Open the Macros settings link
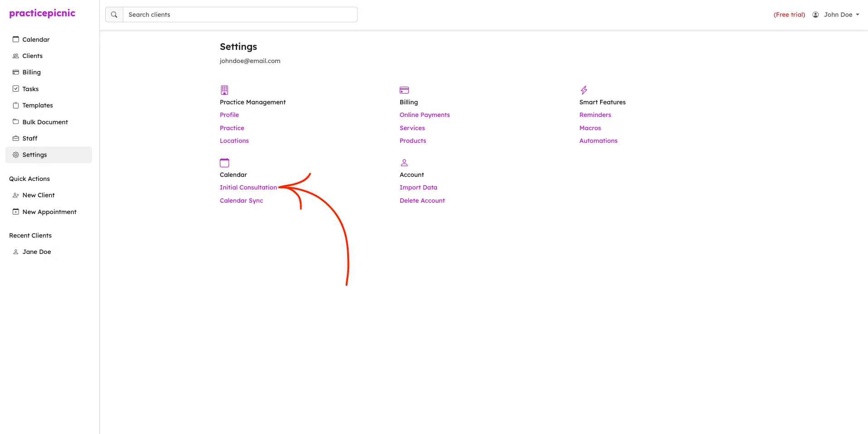 pos(590,128)
